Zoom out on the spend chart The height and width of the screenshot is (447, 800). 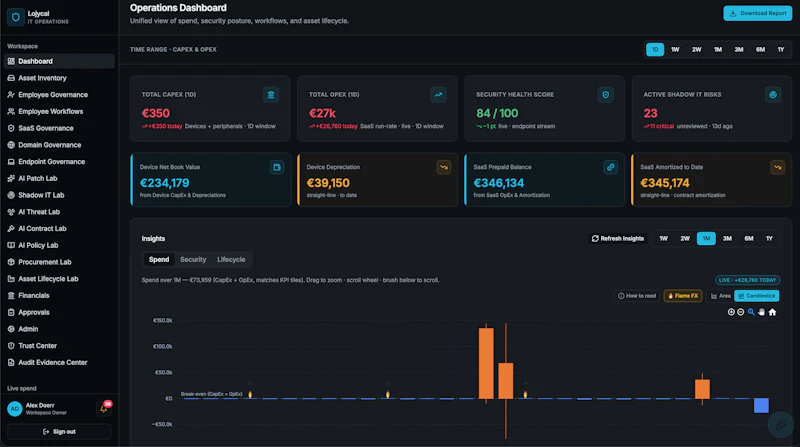[741, 312]
